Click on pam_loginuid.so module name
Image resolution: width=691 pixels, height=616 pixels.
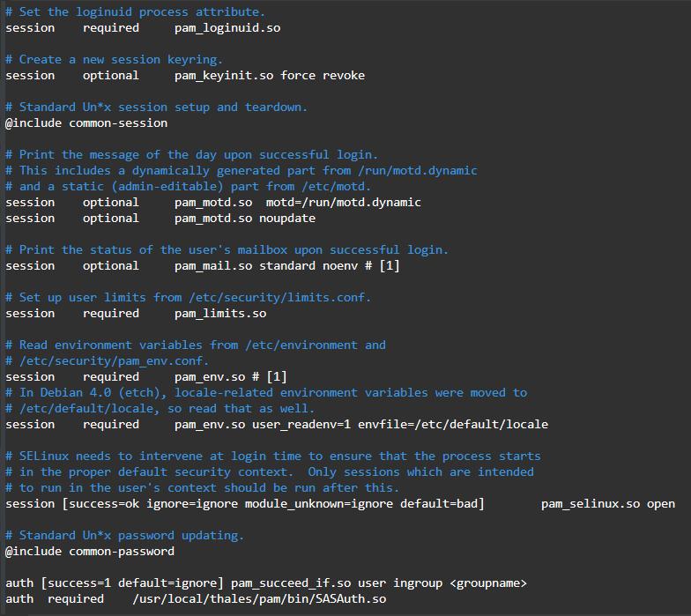(x=227, y=27)
